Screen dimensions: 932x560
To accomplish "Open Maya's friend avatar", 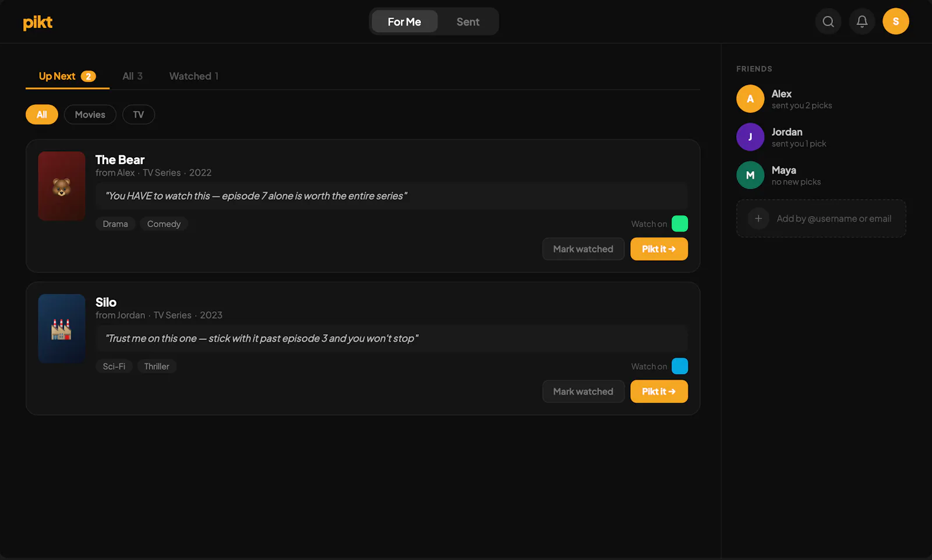I will click(750, 175).
